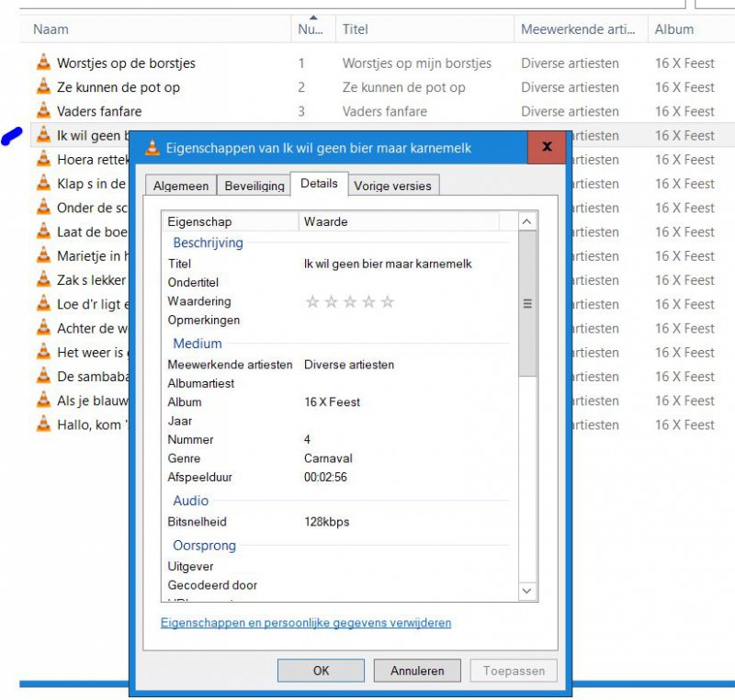Open the Beveiliging tab
This screenshot has width=735, height=700.
point(254,186)
